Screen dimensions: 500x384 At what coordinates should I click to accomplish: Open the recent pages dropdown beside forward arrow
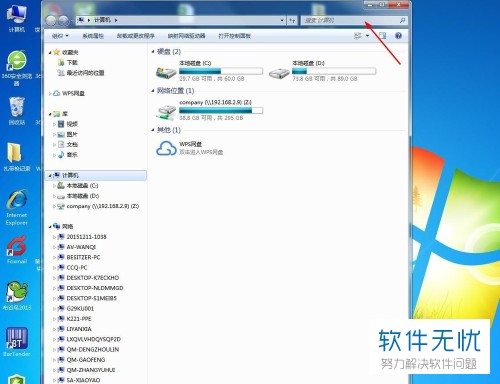[71, 21]
